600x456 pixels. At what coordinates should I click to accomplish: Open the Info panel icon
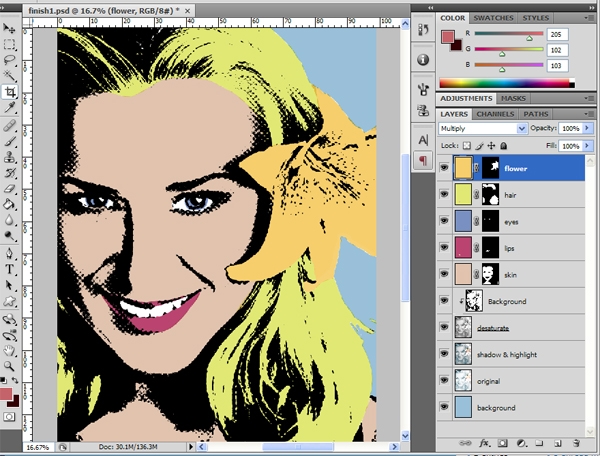(x=423, y=60)
